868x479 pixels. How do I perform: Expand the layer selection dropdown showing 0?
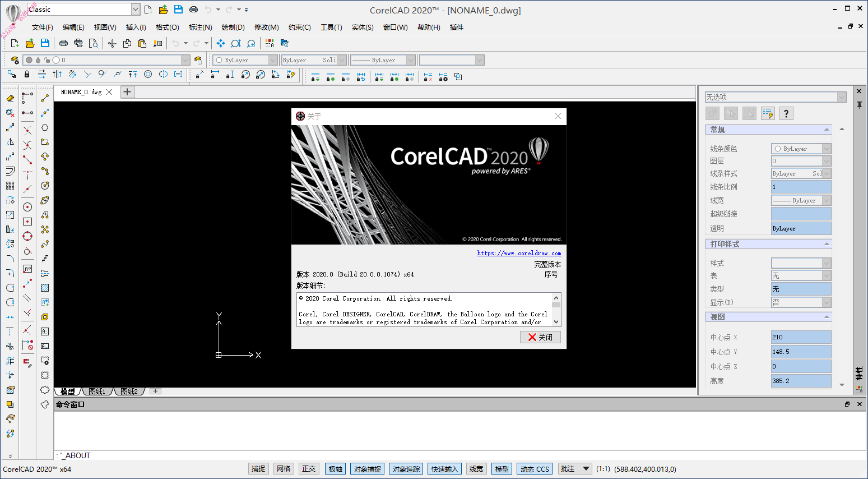point(185,60)
